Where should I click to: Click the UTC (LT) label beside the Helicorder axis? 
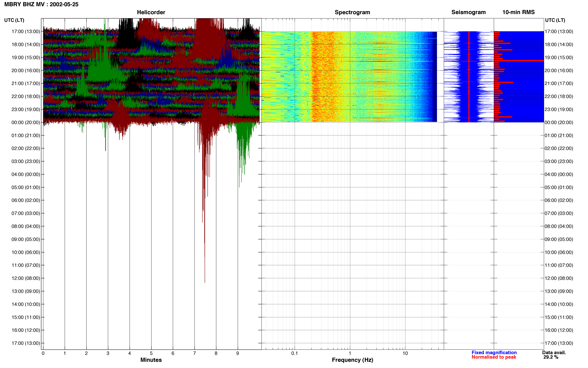[14, 20]
